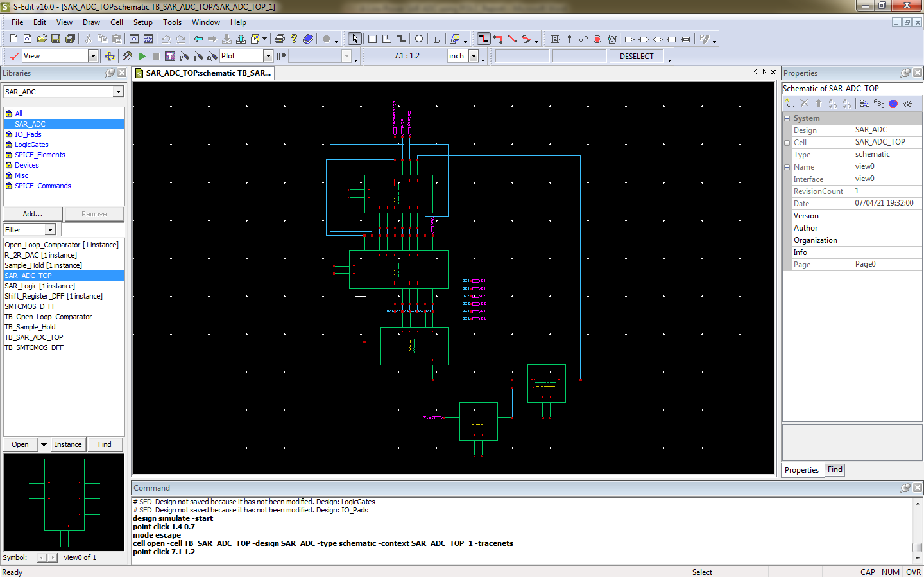Viewport: 924px width, 578px height.
Task: Click the Instance button
Action: (x=68, y=444)
